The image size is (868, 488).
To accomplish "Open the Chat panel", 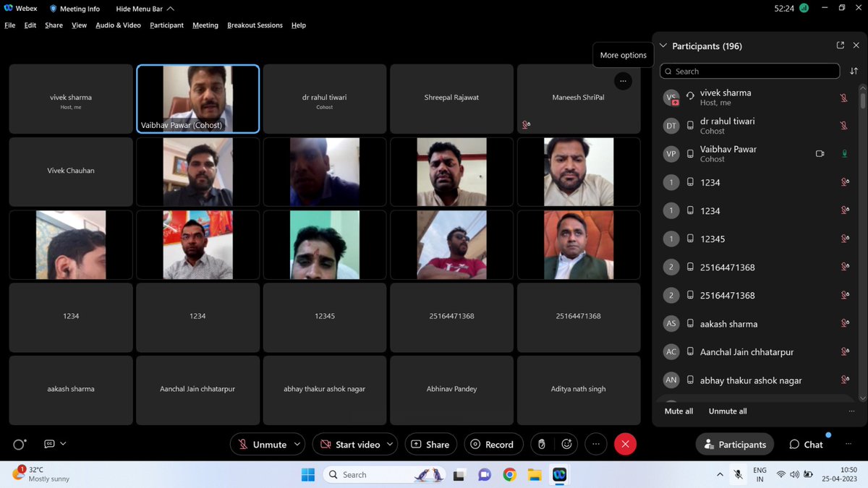I will [x=806, y=444].
